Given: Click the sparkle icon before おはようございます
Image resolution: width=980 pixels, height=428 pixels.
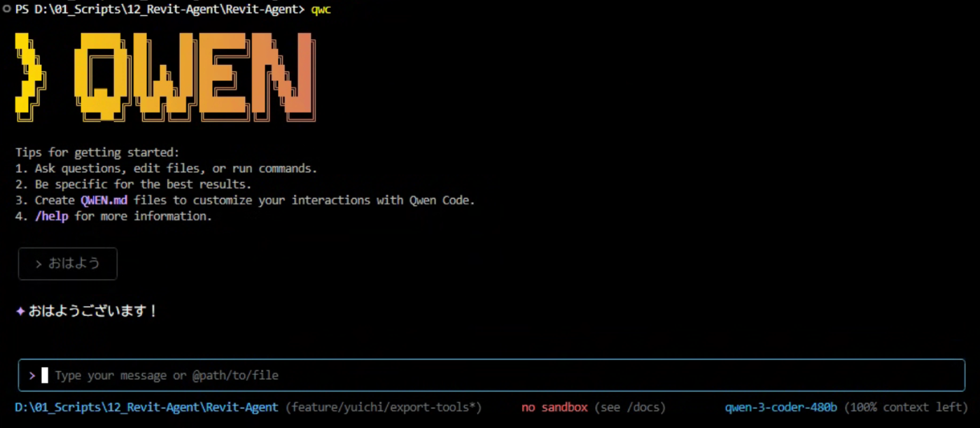Looking at the screenshot, I should click(x=20, y=311).
